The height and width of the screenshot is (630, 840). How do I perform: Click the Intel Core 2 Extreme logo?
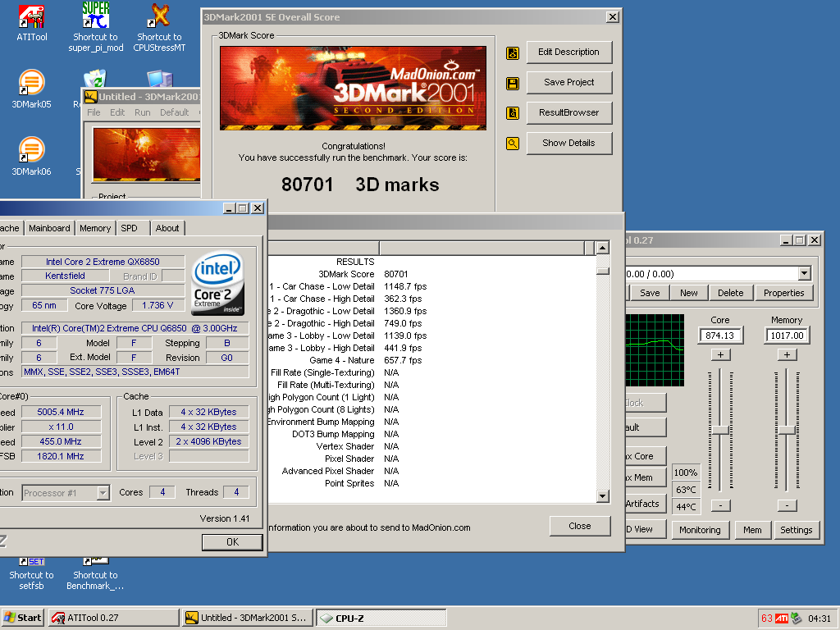click(x=218, y=283)
